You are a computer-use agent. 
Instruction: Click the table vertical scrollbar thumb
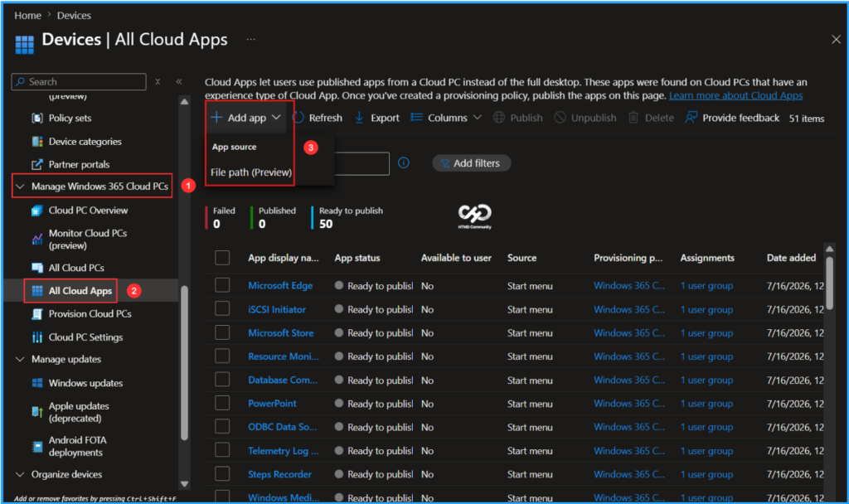(829, 283)
